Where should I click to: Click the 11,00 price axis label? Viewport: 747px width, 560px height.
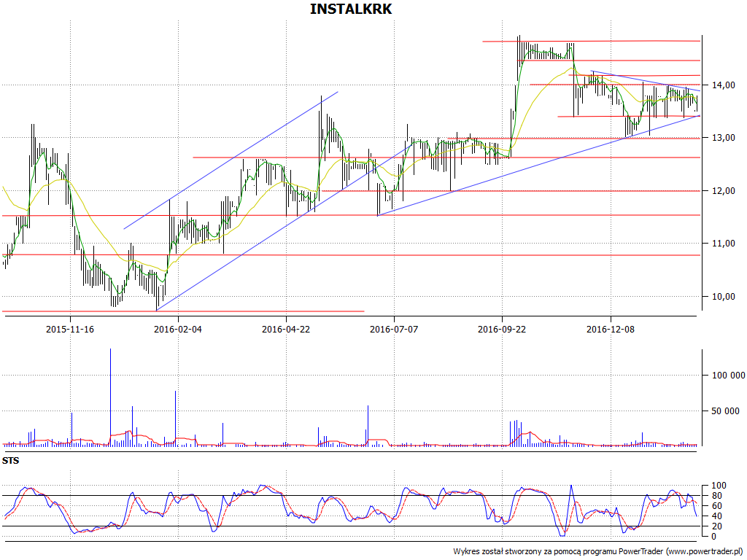point(724,244)
